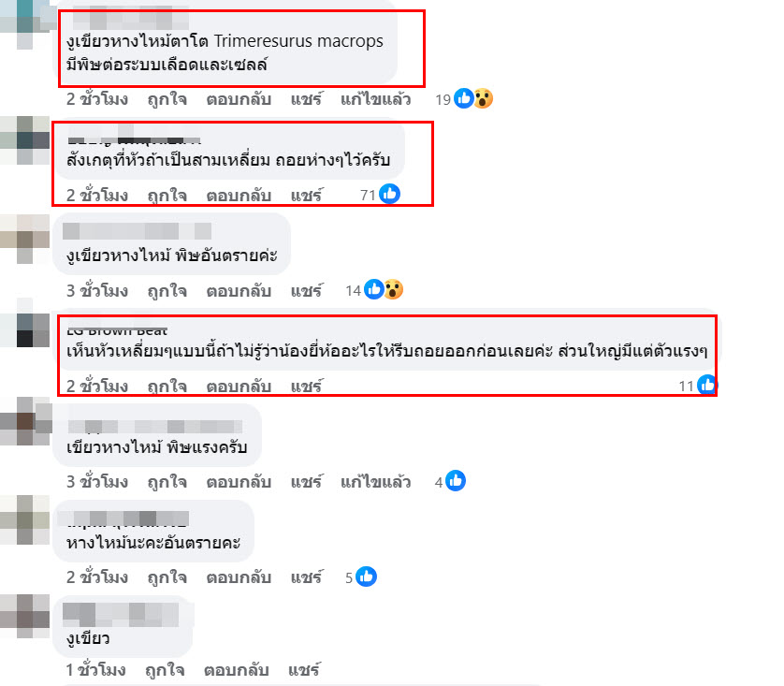
Task: Click แก้ไขแล้ว under the เขียวหางไหม้ พิษแรงครับ comment
Action: [x=375, y=481]
